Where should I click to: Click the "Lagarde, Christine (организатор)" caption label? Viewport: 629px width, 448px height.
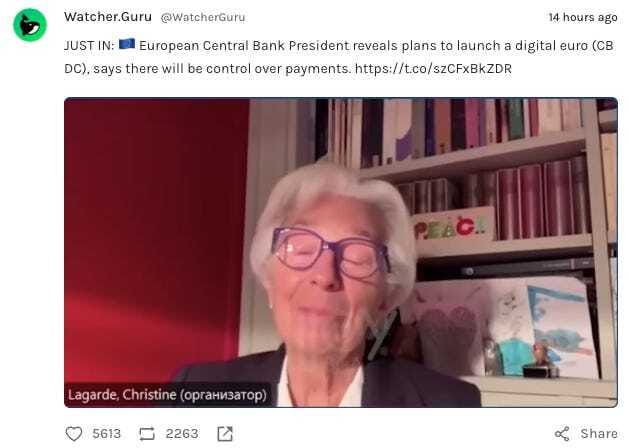(167, 395)
